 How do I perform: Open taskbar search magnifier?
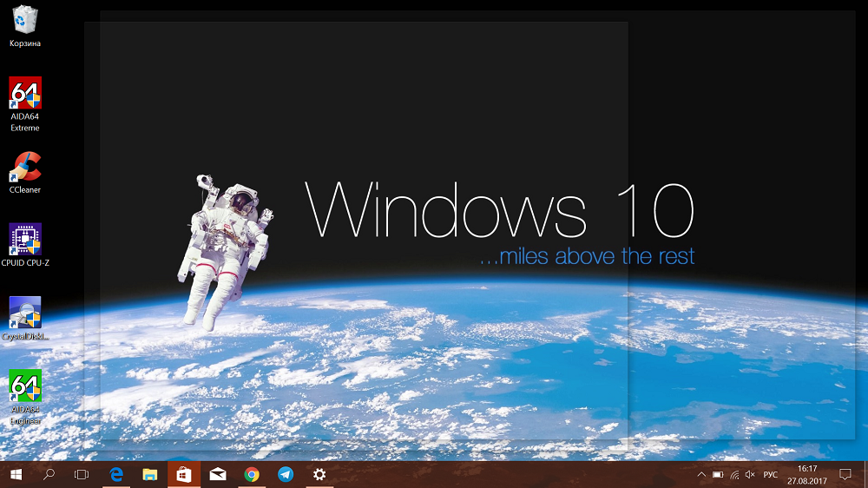49,475
